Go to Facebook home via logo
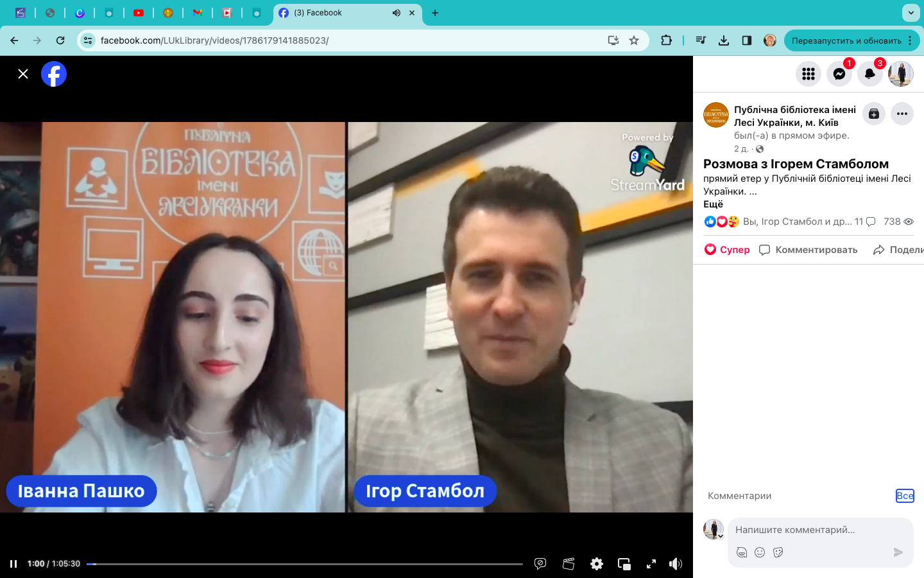Viewport: 924px width, 578px height. (54, 74)
